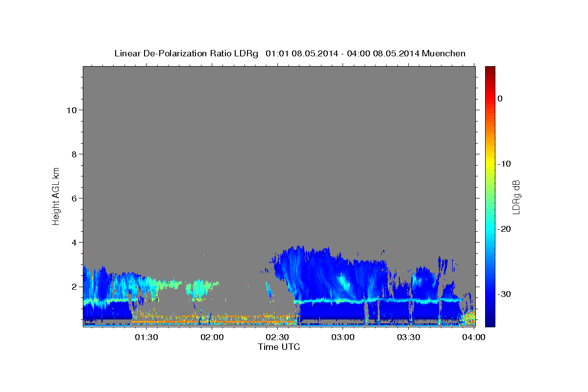The image size is (588, 392).
Task: Click the '01:30' time tick label
Action: 147,337
